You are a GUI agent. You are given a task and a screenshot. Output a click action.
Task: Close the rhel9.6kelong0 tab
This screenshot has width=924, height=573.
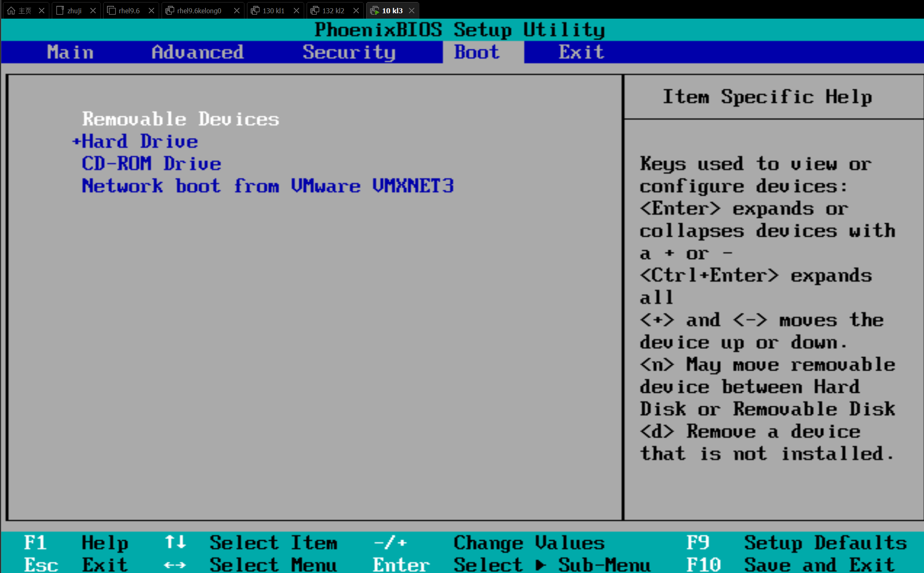click(x=237, y=10)
